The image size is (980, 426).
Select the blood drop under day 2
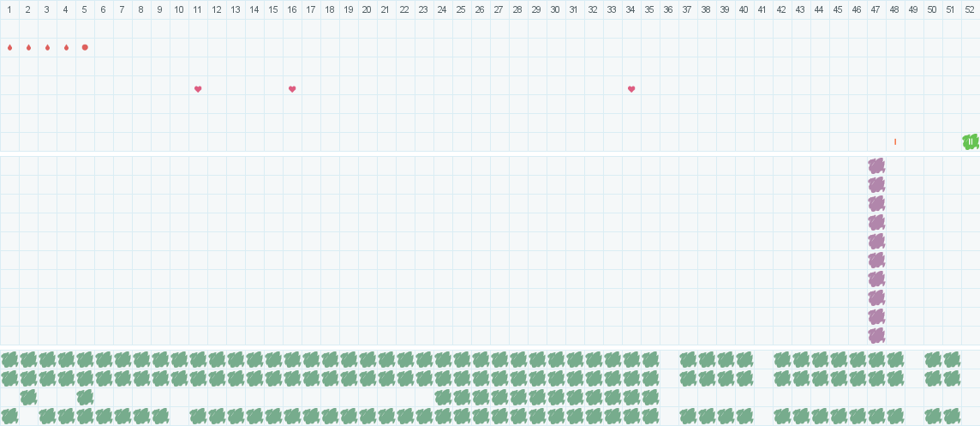click(x=28, y=47)
